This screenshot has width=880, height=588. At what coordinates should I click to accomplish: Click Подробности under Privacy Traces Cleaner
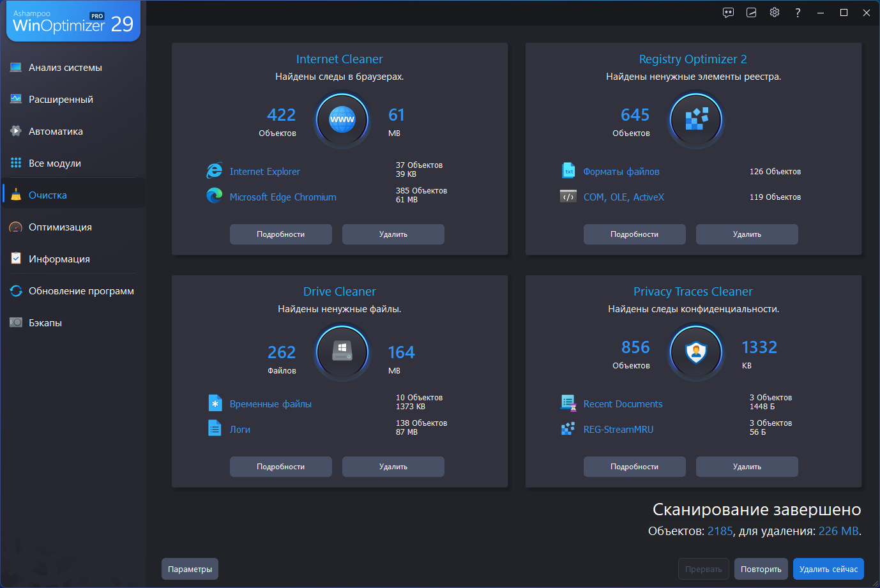tap(635, 467)
